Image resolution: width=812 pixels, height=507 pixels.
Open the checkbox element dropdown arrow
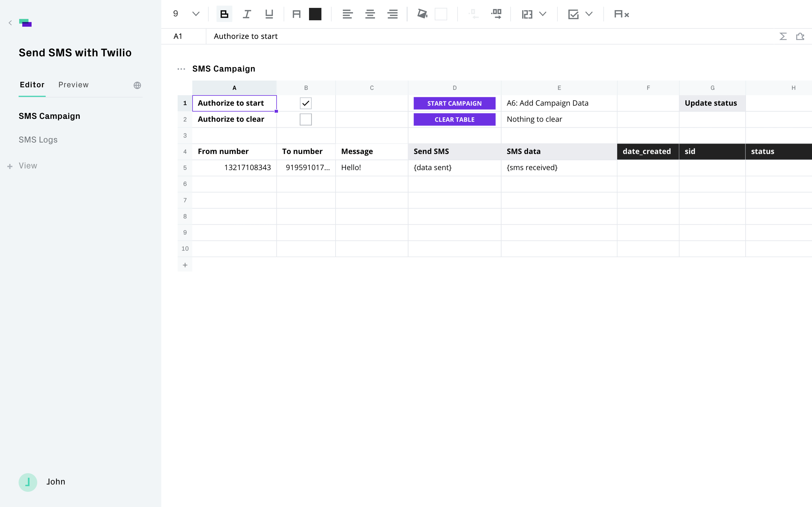pyautogui.click(x=589, y=14)
